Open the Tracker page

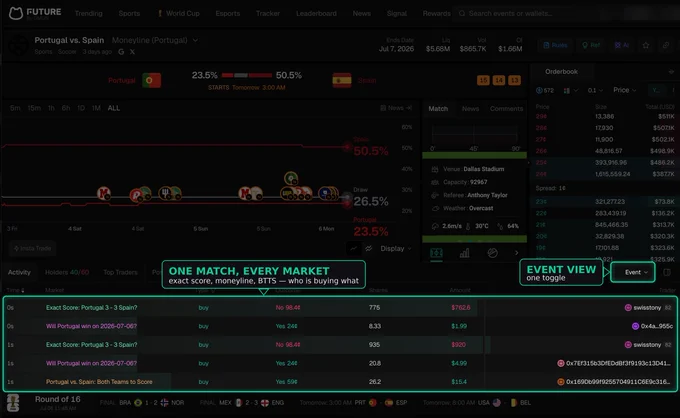point(268,13)
